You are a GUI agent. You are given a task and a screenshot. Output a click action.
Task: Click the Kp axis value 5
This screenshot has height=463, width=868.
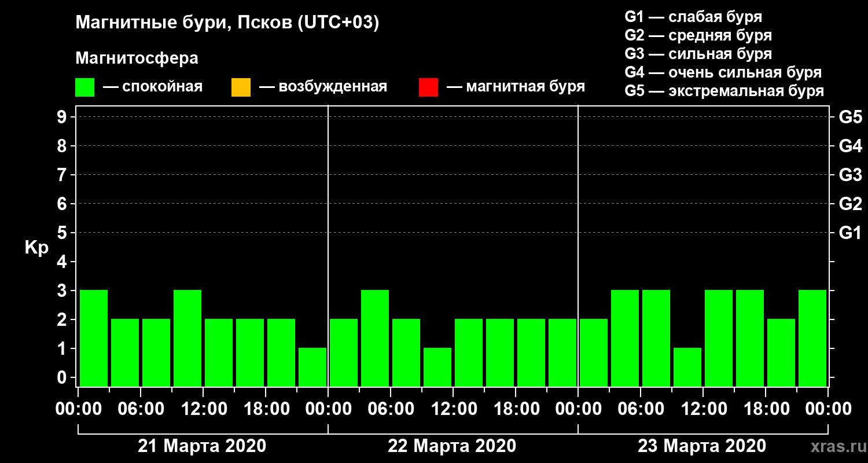click(63, 233)
